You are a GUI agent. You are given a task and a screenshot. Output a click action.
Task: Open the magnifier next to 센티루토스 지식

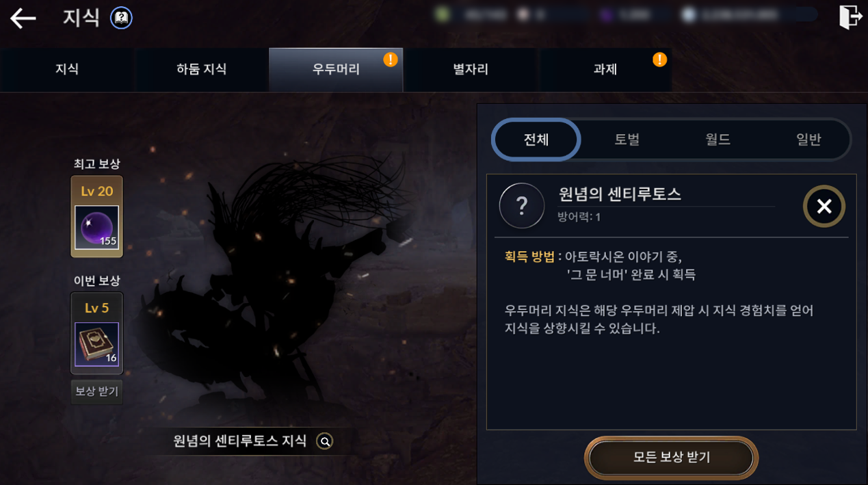click(325, 441)
